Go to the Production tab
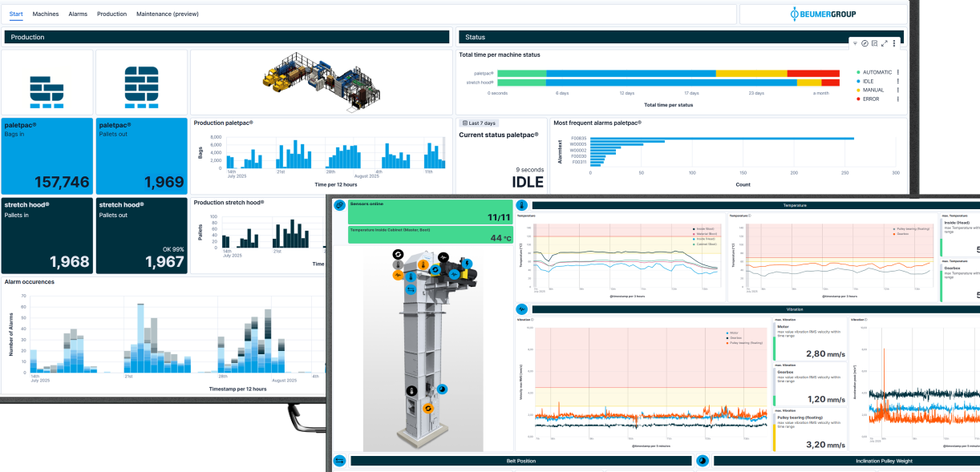This screenshot has width=980, height=472. (112, 14)
